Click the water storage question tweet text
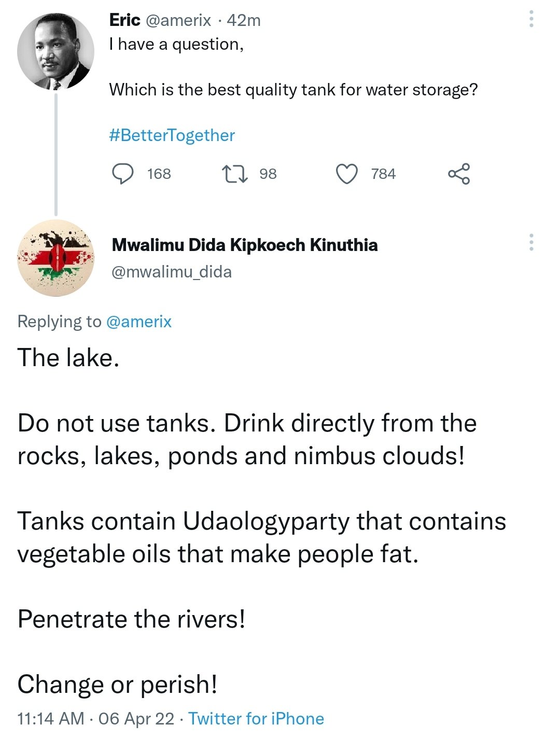 pyautogui.click(x=293, y=90)
